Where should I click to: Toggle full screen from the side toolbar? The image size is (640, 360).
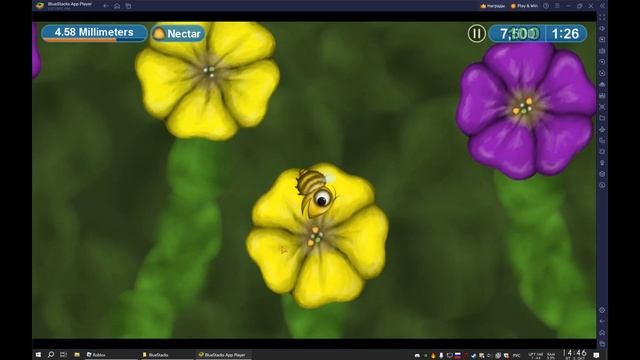pos(602,18)
